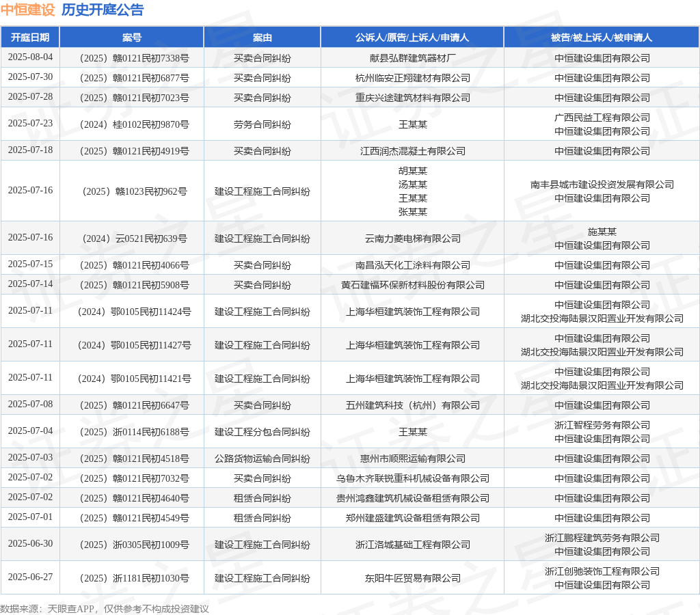Select case number (2025)赣1023民初962号
This screenshot has width=700, height=615.
[135, 191]
